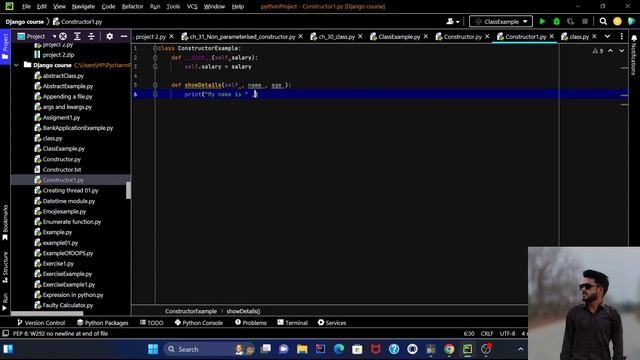
Task: Go to next highlighted problem arrow
Action: 621,51
